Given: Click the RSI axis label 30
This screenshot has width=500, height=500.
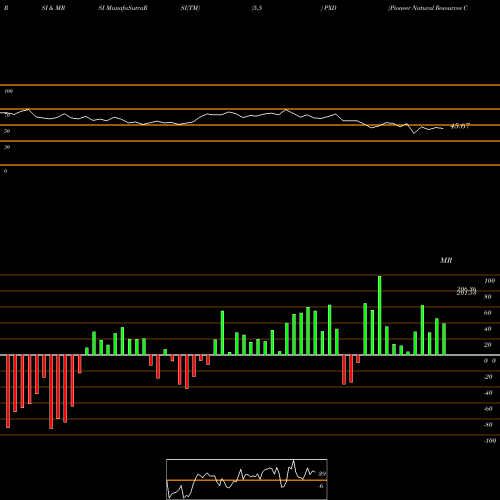Looking at the screenshot, I should 7,147.
